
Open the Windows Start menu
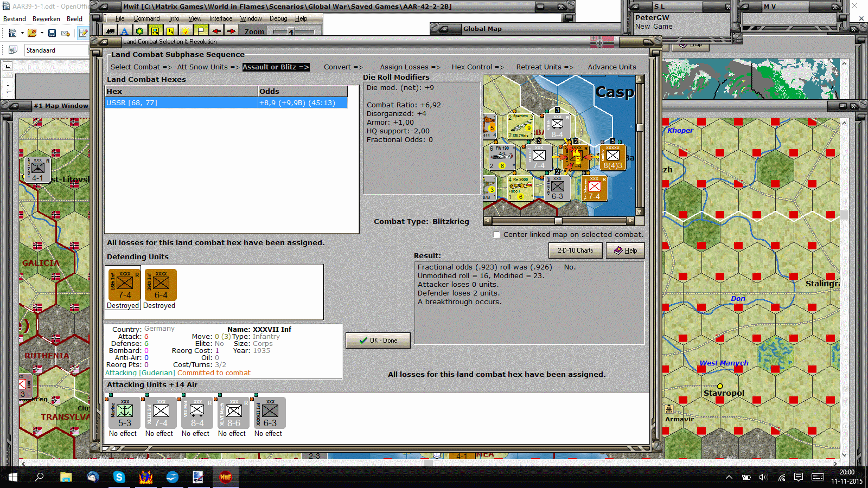tap(13, 477)
